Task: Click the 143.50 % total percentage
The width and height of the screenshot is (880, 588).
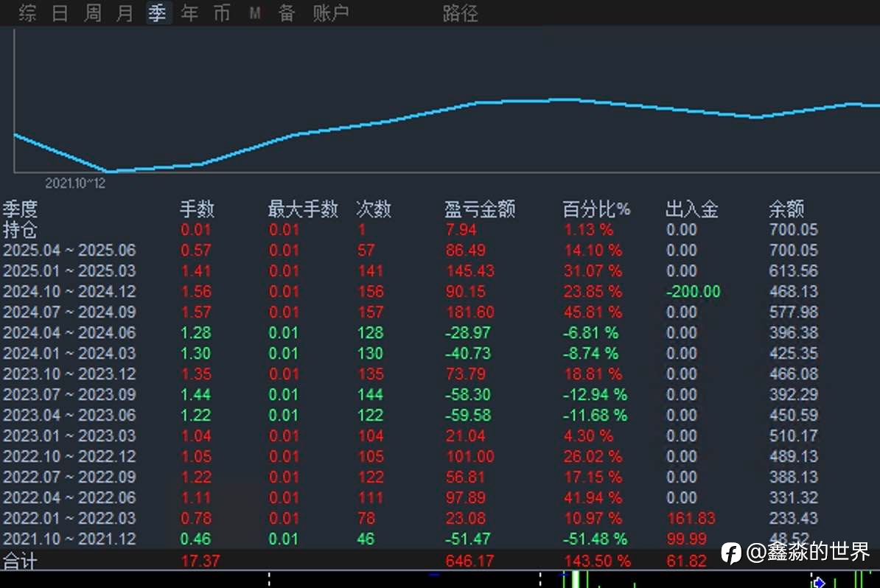Action: click(598, 561)
